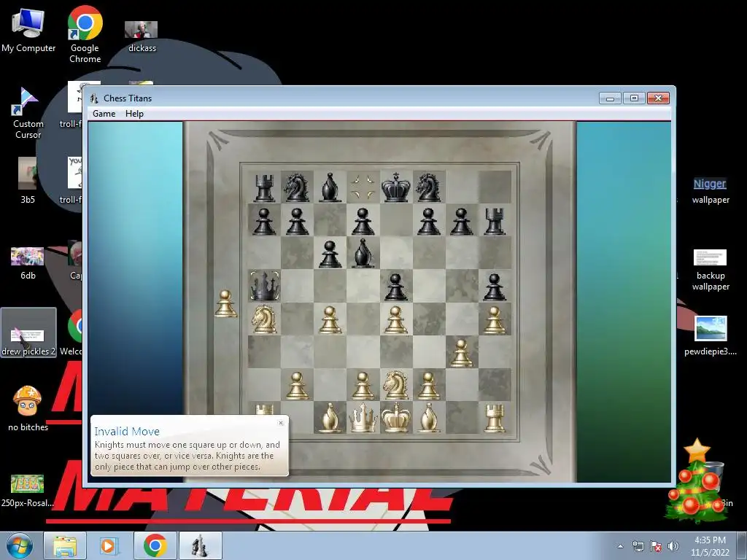
Task: Open the Windows Start menu
Action: (20, 545)
